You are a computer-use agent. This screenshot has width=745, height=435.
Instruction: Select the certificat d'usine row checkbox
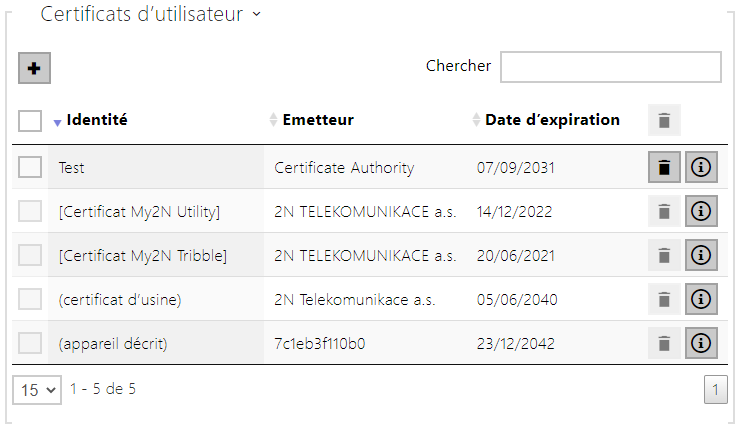(30, 299)
